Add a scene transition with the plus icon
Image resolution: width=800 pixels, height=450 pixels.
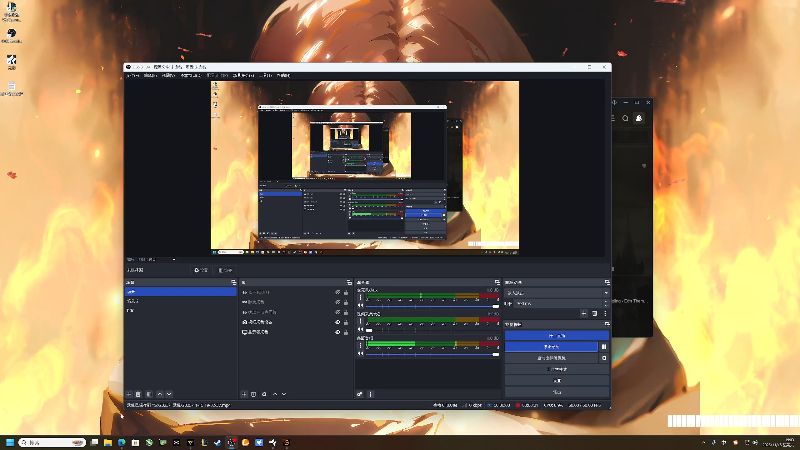point(584,314)
